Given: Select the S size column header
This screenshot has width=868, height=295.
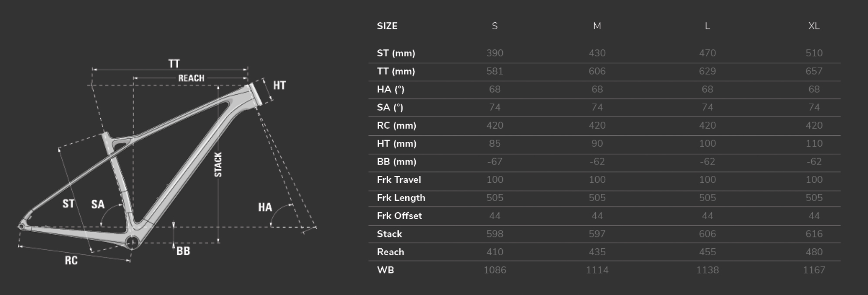Looking at the screenshot, I should coord(495,26).
